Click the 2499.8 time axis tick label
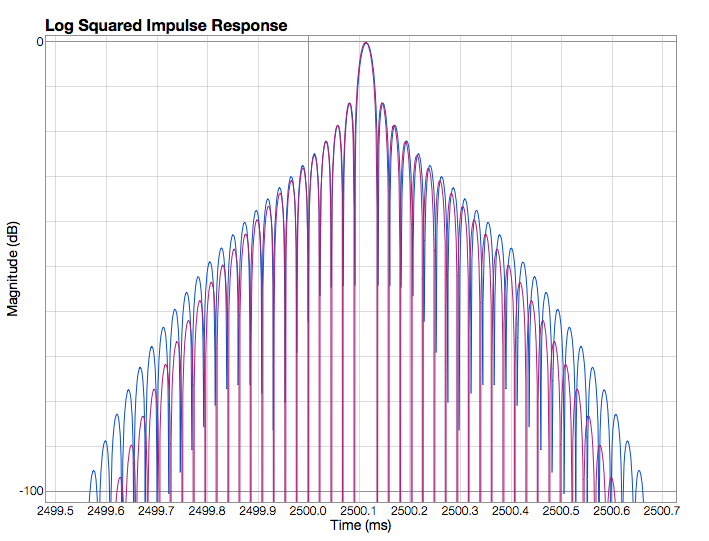The width and height of the screenshot is (709, 541). tap(207, 511)
